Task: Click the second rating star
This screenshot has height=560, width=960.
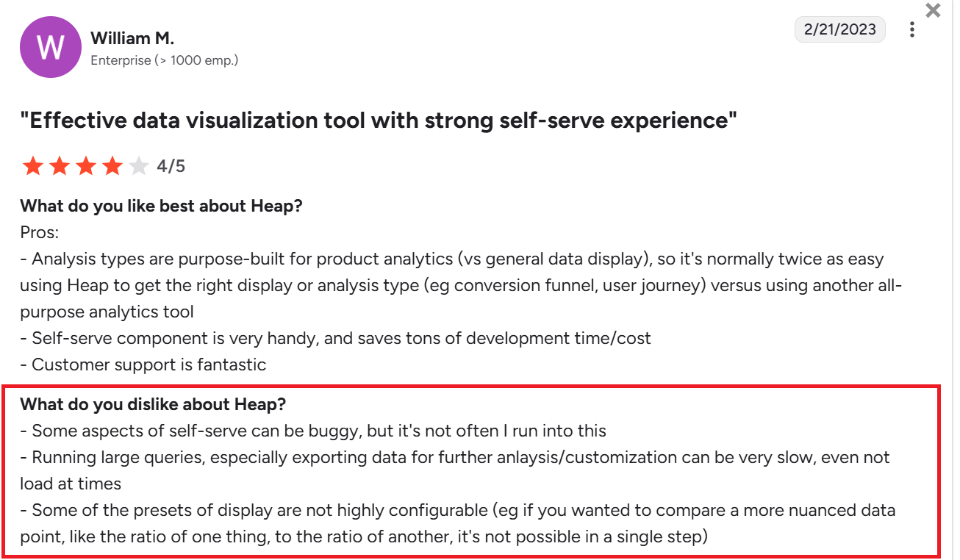Action: pos(59,166)
